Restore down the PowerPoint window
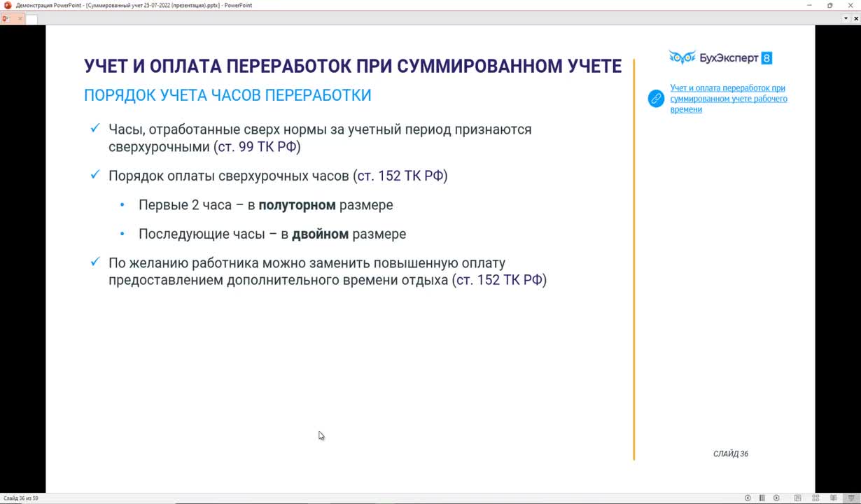 [x=830, y=5]
